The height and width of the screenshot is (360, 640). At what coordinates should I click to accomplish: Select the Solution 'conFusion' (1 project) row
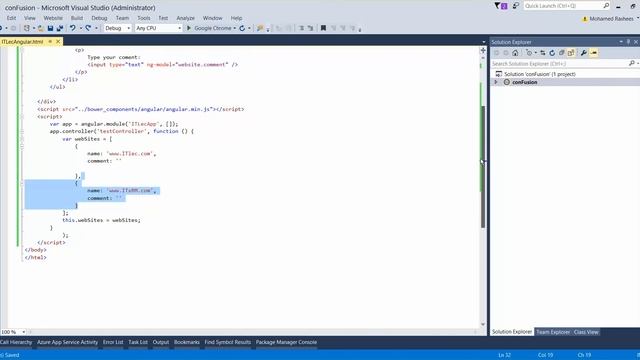coord(565,74)
